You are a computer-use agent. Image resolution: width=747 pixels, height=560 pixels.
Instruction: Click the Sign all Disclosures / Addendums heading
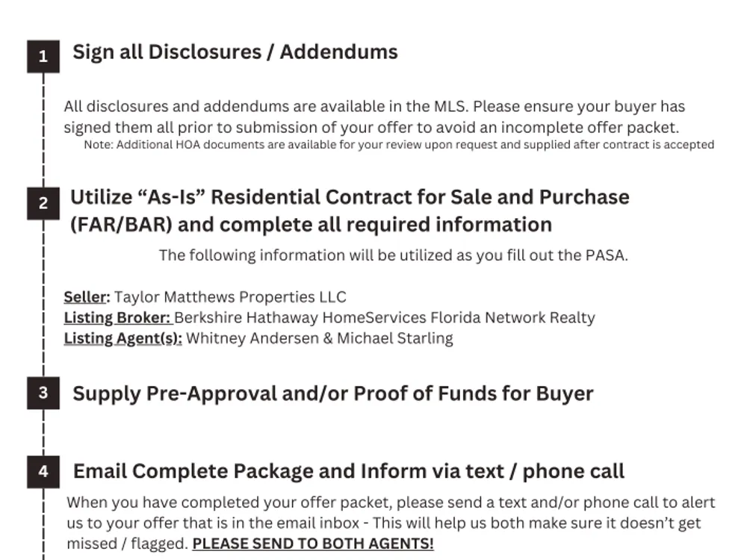coord(235,52)
